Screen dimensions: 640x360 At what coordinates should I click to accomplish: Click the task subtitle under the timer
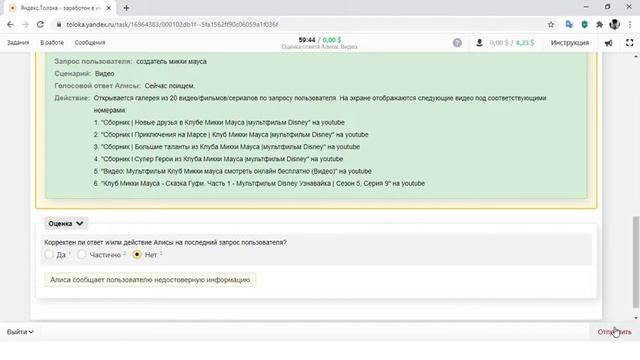(x=320, y=47)
